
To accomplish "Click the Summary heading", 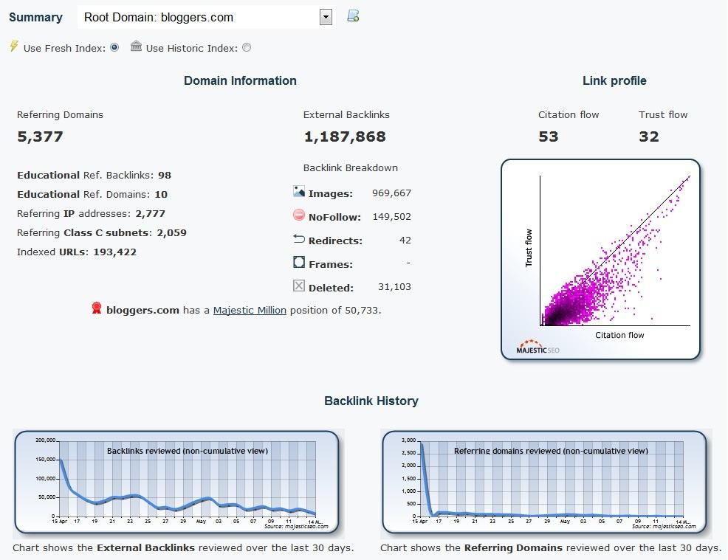I will click(x=35, y=17).
